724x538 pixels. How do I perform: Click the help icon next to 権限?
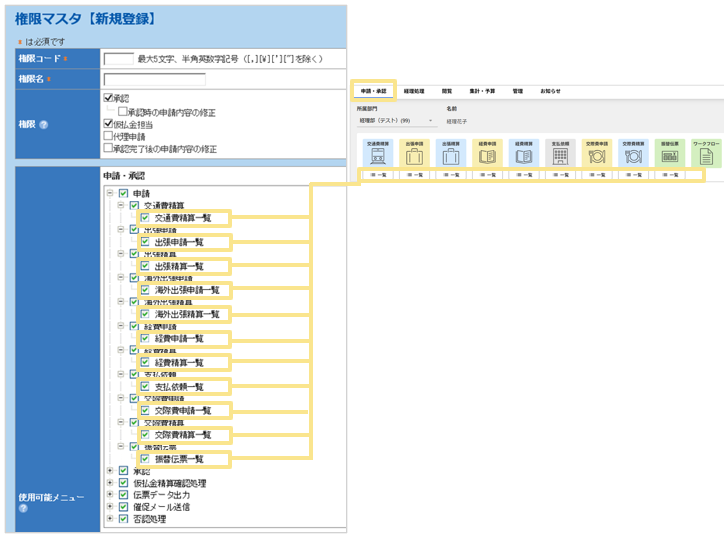coord(43,125)
